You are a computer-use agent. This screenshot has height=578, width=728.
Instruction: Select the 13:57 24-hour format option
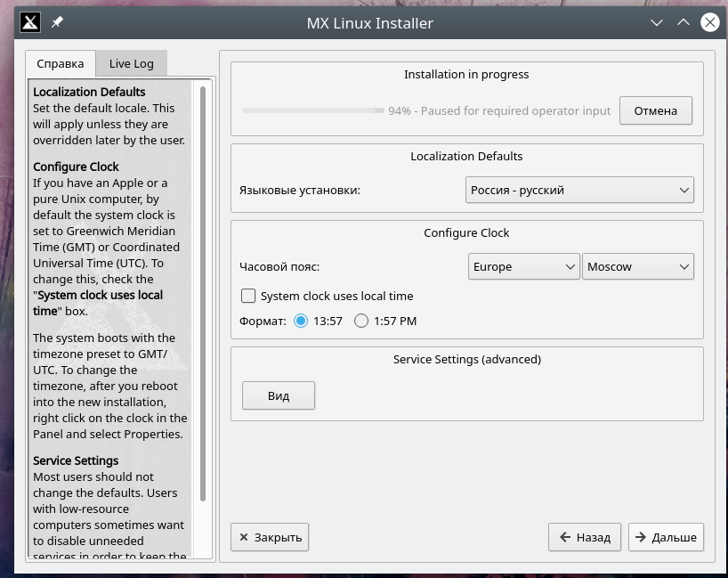pyautogui.click(x=301, y=321)
